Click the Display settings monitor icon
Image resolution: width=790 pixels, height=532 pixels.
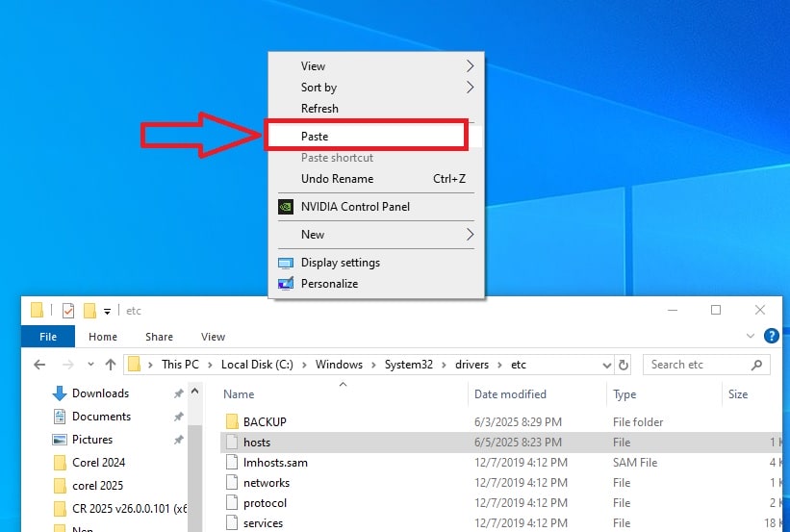pyautogui.click(x=286, y=263)
